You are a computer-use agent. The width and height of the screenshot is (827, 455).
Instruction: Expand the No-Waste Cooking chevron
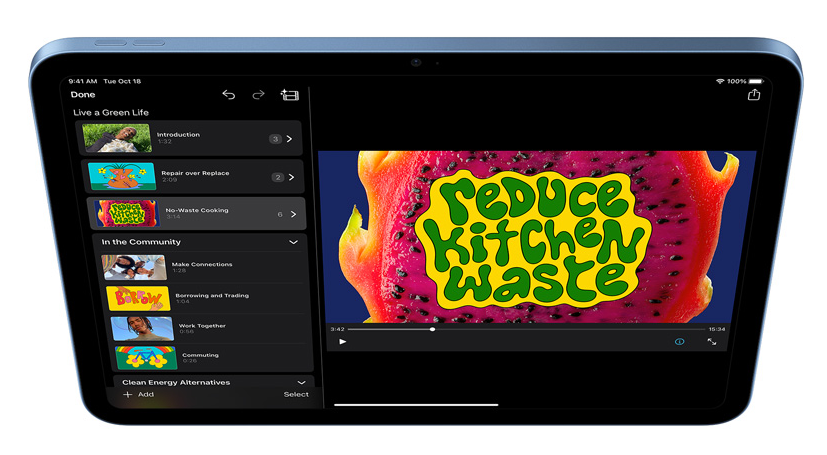293,214
